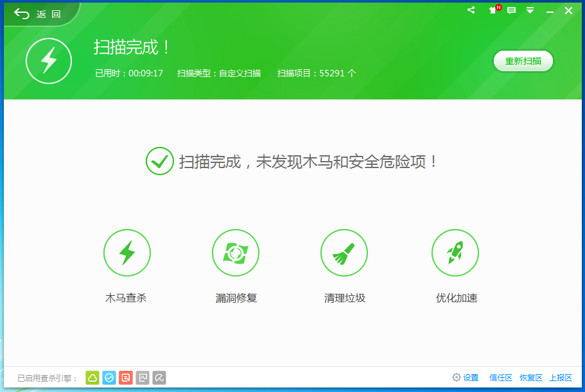Open the 木马查杀 lightning icon
This screenshot has height=392, width=585.
point(127,253)
